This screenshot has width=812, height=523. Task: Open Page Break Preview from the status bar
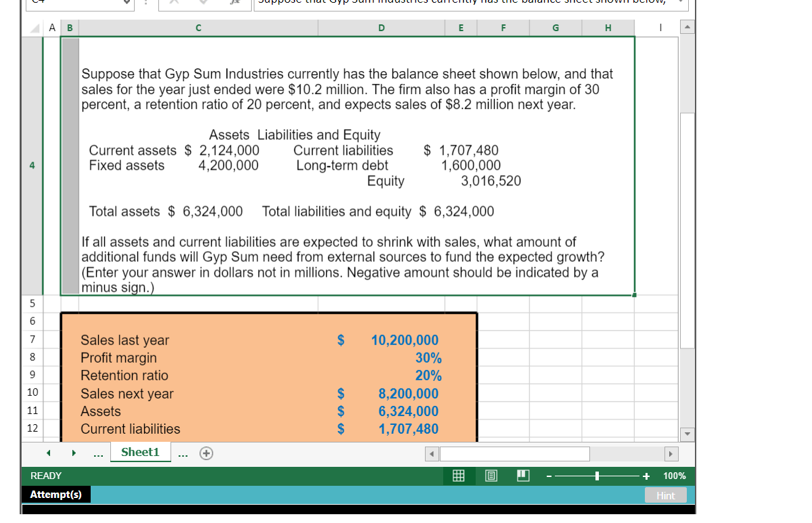pyautogui.click(x=522, y=476)
